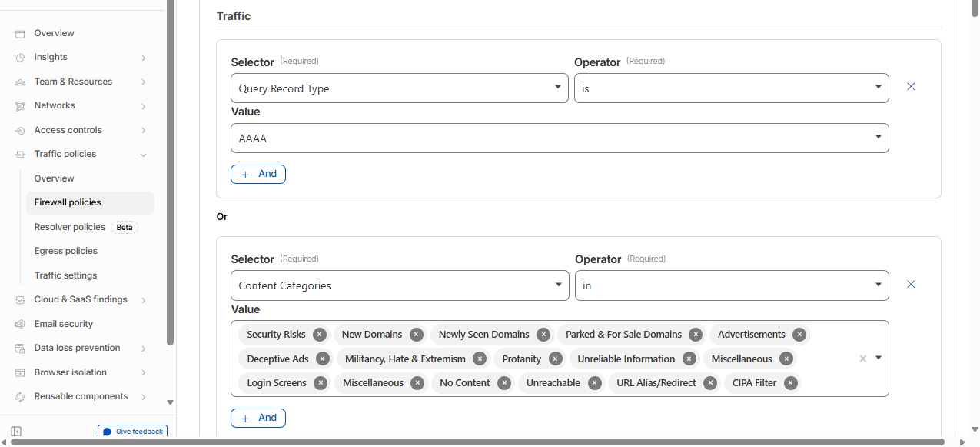
Task: Click the first And button under AAAA
Action: click(x=258, y=175)
